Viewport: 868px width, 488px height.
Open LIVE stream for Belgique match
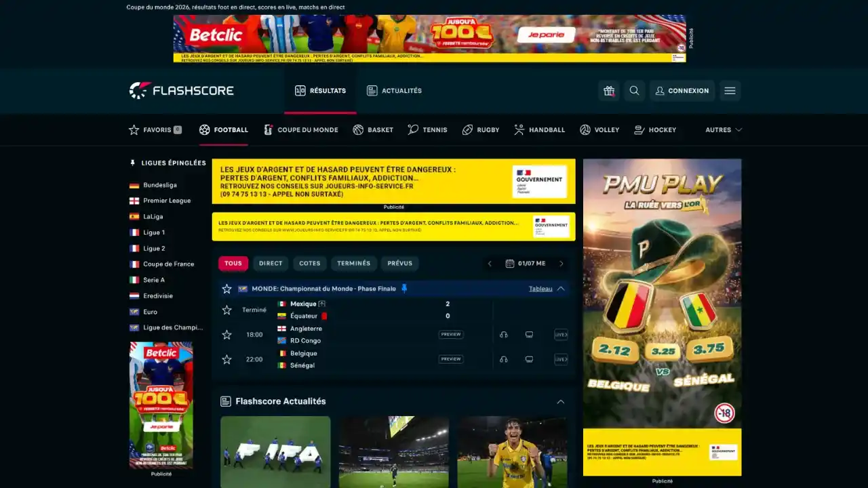561,359
